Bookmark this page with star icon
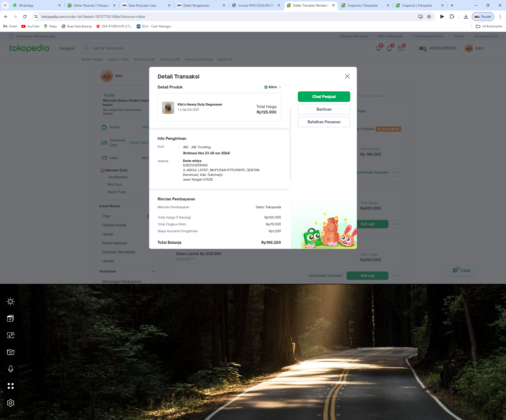 [429, 17]
